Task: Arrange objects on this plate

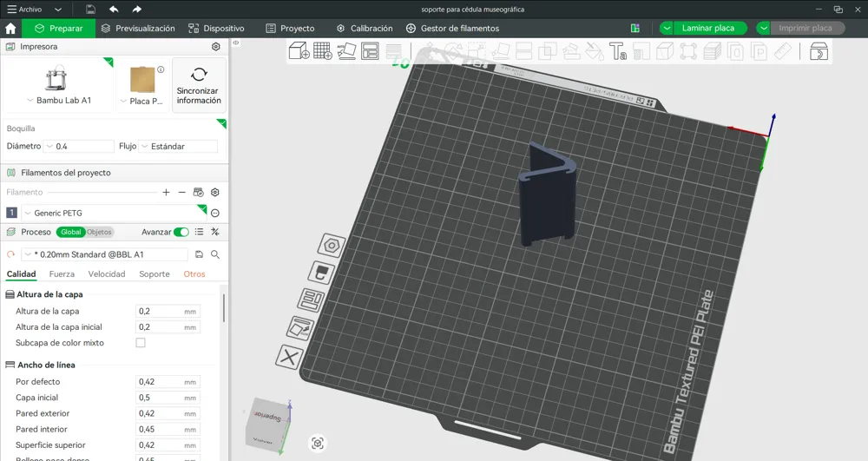Action: pyautogui.click(x=311, y=300)
